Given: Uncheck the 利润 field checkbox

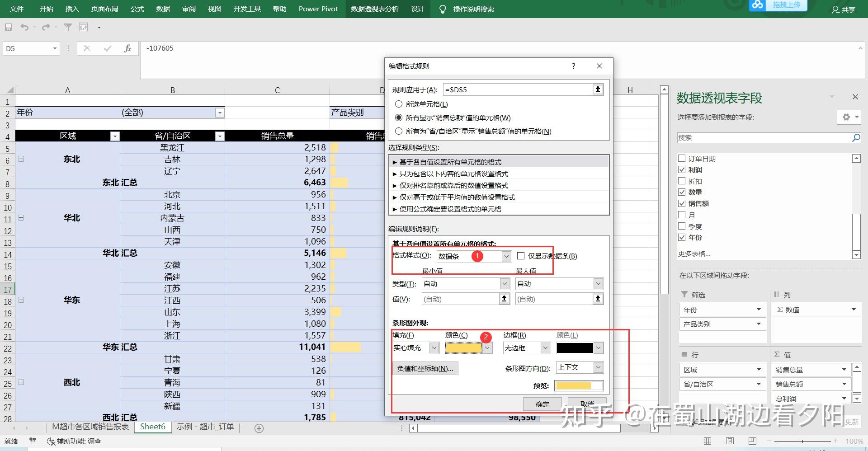Looking at the screenshot, I should tap(682, 169).
